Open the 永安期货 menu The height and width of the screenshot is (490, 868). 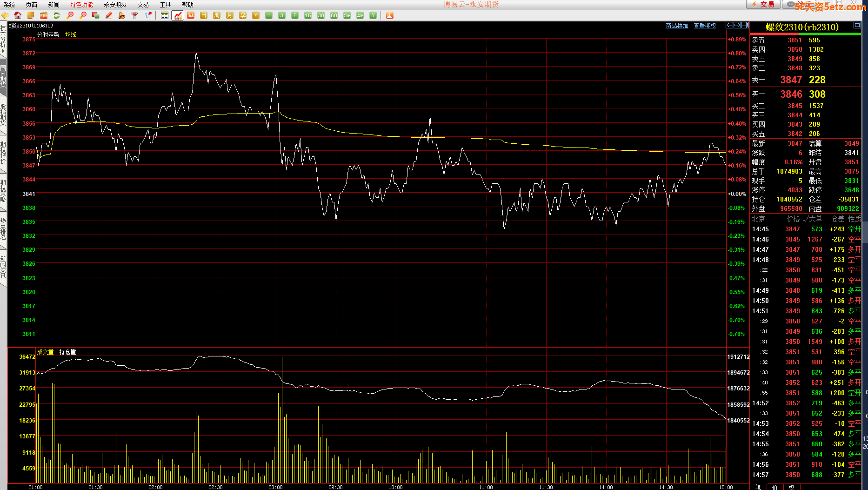115,5
